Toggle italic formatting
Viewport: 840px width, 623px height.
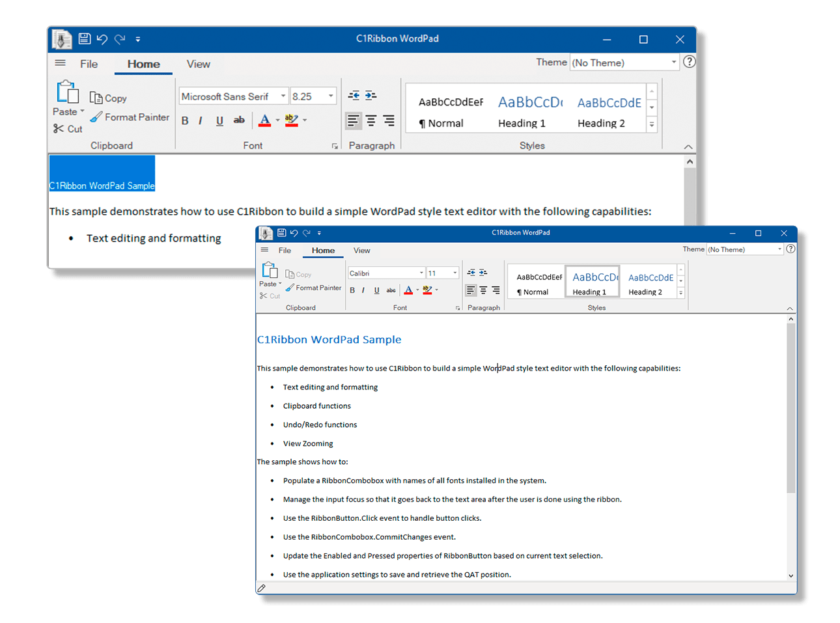(x=201, y=120)
